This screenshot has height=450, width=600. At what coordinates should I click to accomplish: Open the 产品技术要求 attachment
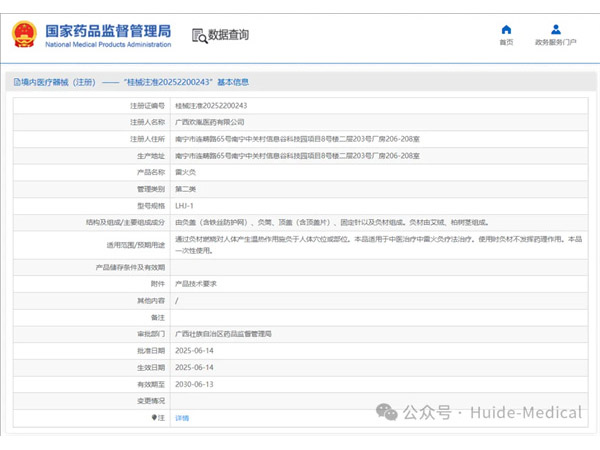point(196,283)
